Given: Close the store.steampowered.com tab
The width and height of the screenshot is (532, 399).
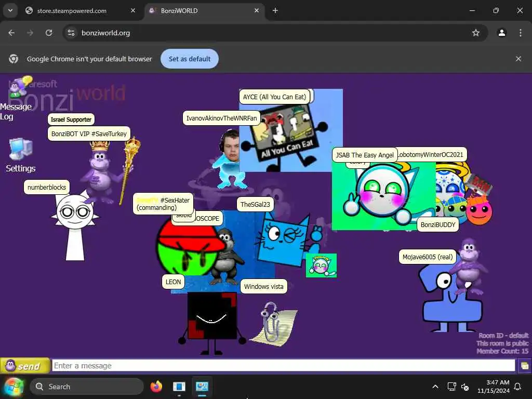Looking at the screenshot, I should (133, 10).
